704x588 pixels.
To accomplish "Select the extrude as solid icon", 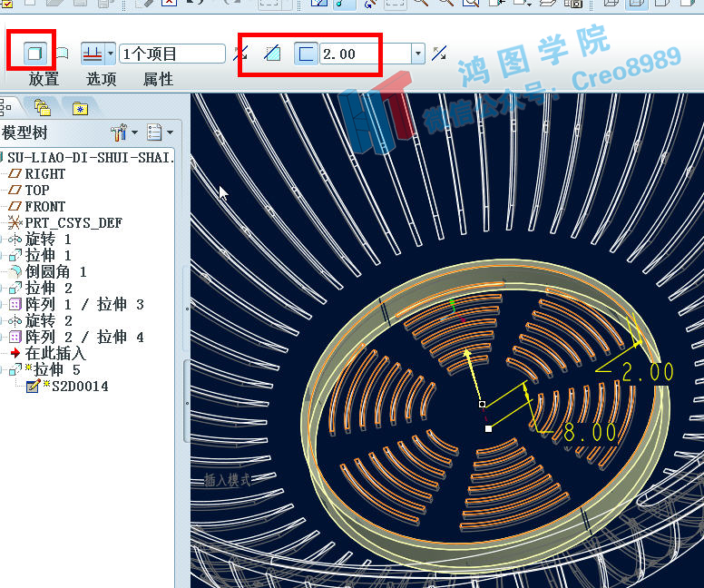I will tap(34, 54).
